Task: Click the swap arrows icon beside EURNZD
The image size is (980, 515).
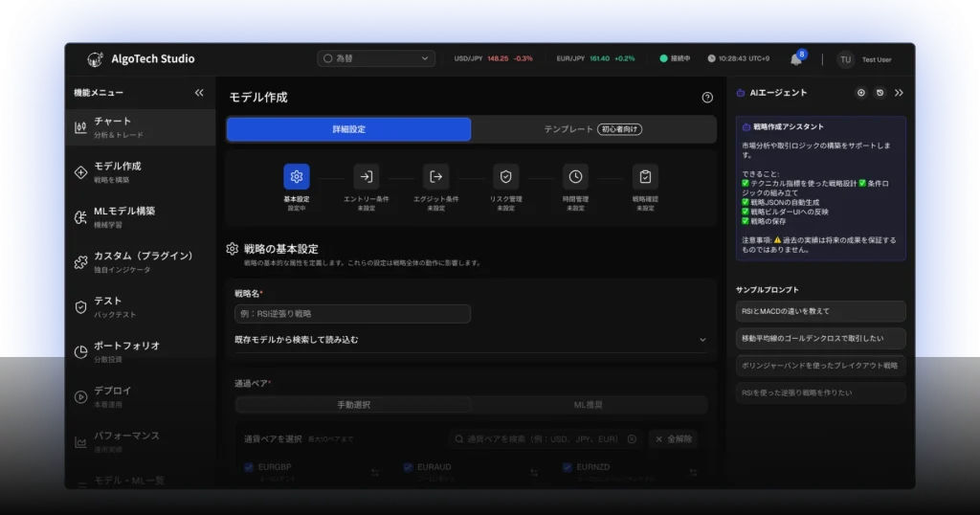Action: click(x=693, y=473)
